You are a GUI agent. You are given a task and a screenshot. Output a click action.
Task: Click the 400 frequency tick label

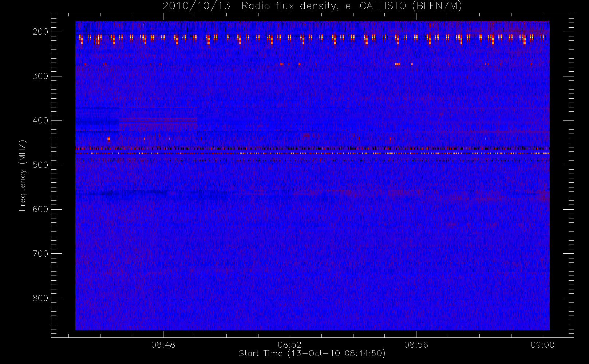[40, 120]
